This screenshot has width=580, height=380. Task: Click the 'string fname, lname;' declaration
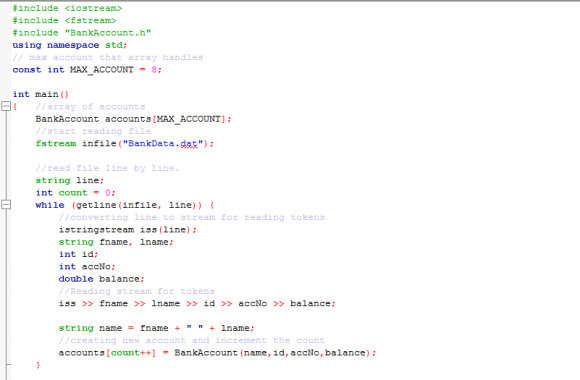click(116, 242)
